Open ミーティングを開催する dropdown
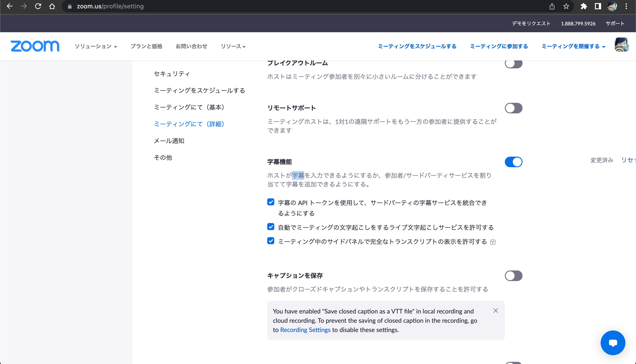Viewport: 636px width, 364px height. pyautogui.click(x=573, y=46)
